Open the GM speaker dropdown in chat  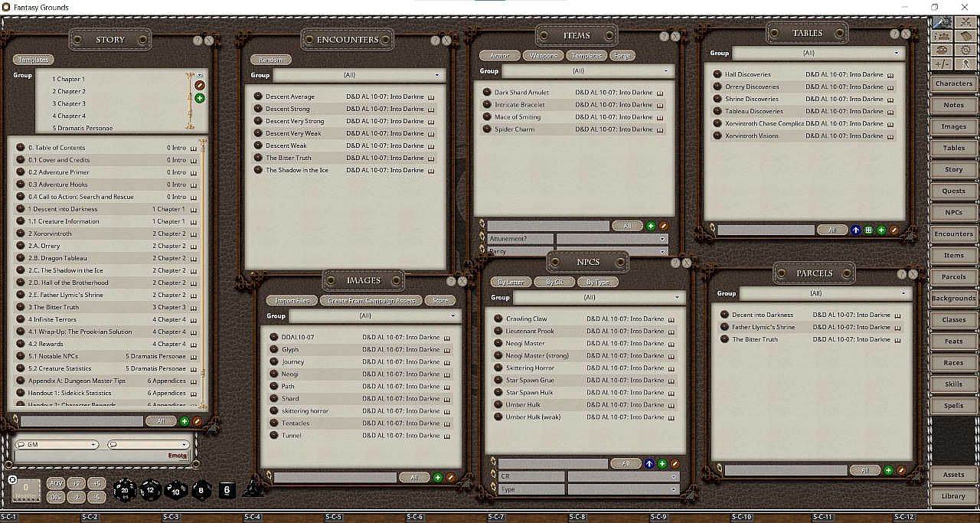57,444
